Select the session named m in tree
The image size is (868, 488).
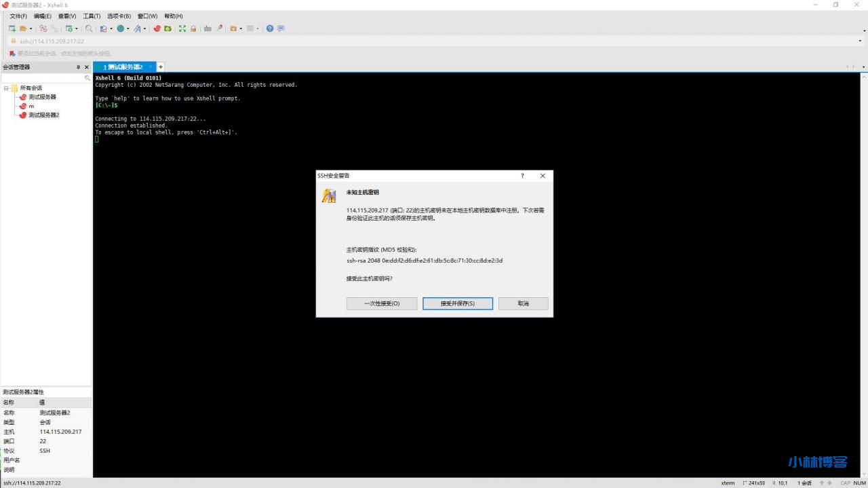[31, 106]
